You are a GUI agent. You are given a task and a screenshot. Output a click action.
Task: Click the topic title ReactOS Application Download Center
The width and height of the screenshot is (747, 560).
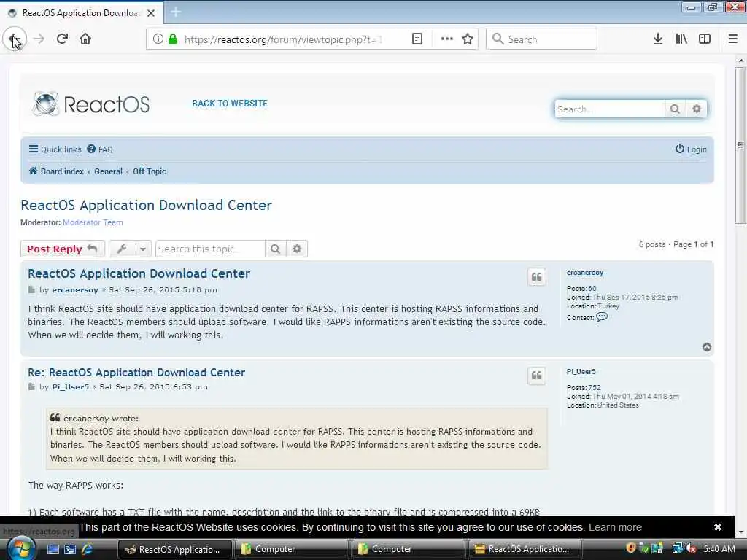[146, 205]
